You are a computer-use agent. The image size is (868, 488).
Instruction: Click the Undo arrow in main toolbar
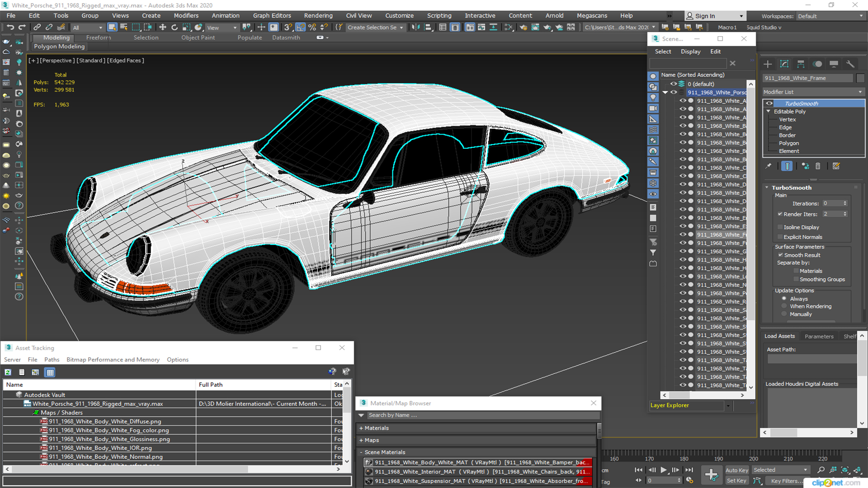click(10, 27)
